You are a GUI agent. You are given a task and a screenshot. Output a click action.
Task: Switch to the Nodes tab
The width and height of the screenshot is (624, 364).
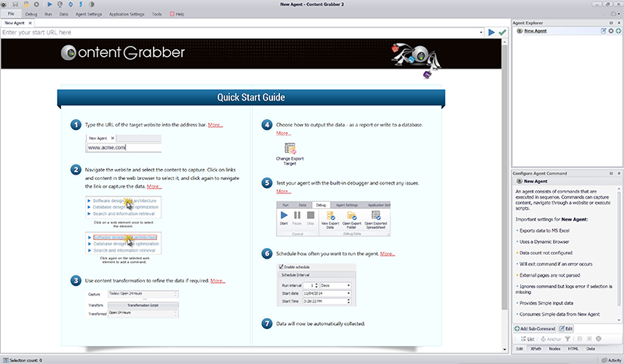pos(555,348)
